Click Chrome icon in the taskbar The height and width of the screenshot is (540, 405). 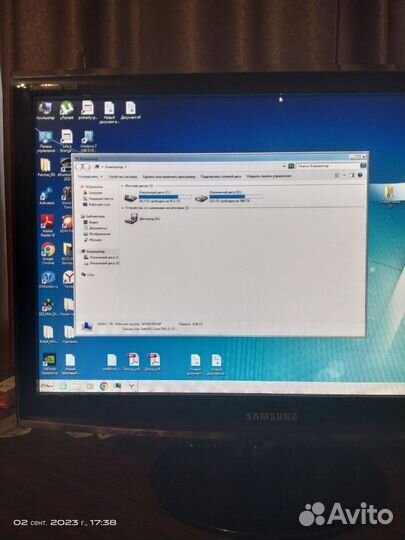pyautogui.click(x=104, y=386)
